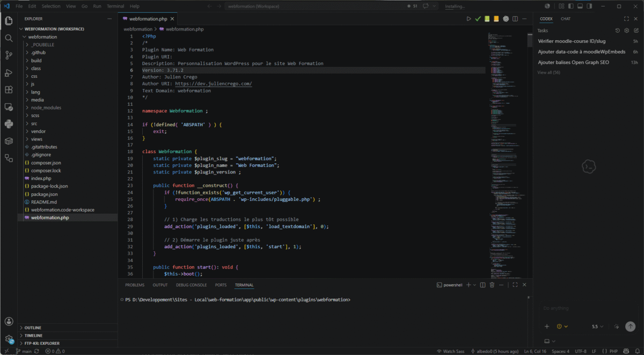The height and width of the screenshot is (355, 644).
Task: Open the Python activity bar icon
Action: click(9, 124)
